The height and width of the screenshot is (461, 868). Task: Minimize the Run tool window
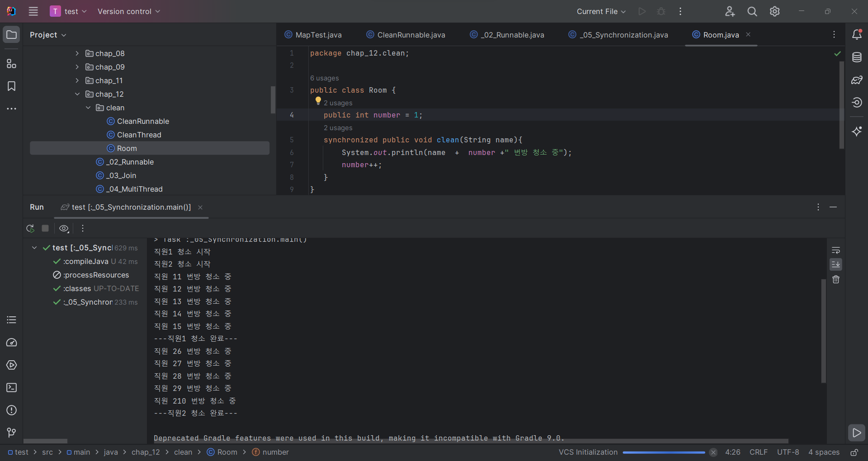pos(833,207)
